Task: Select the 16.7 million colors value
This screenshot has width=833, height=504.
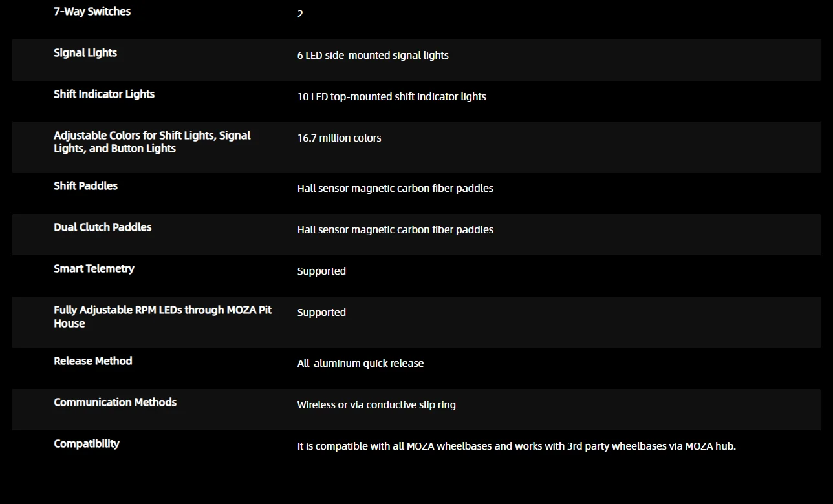Action: tap(340, 138)
